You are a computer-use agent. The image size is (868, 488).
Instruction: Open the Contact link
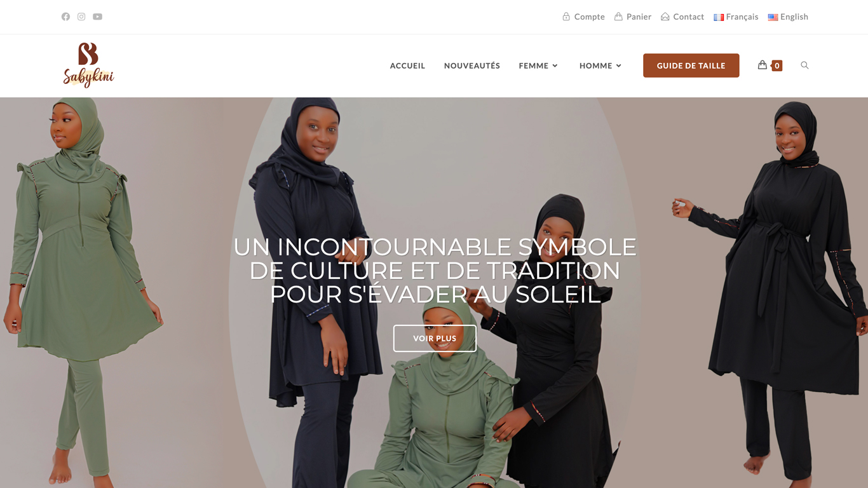point(682,17)
